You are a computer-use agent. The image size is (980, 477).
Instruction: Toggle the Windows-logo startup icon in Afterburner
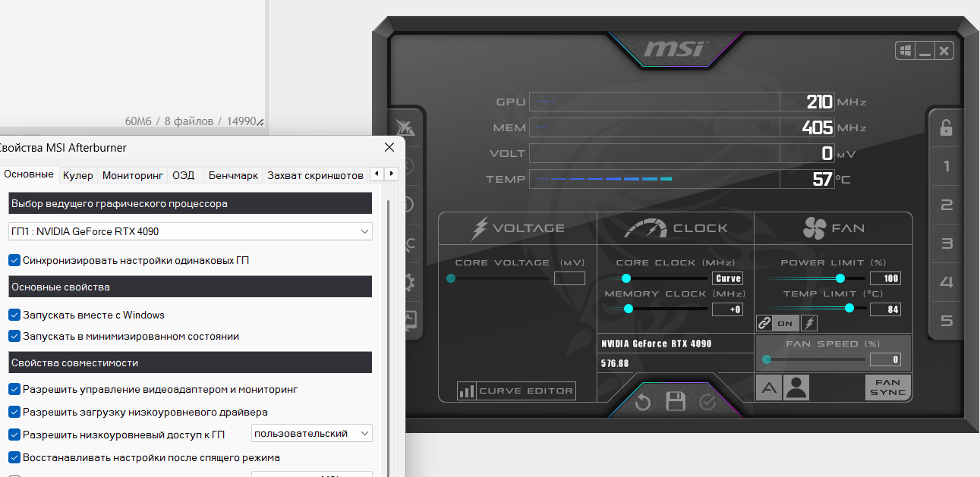(905, 51)
